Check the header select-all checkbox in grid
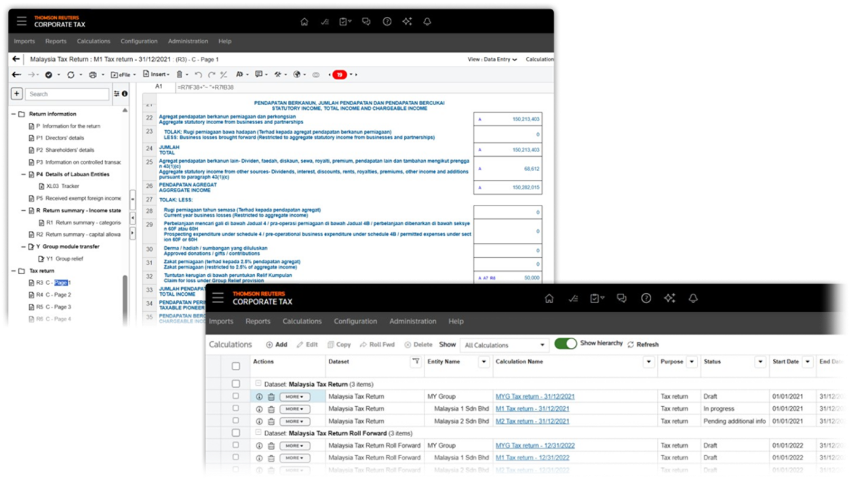This screenshot has width=868, height=489. 236,366
